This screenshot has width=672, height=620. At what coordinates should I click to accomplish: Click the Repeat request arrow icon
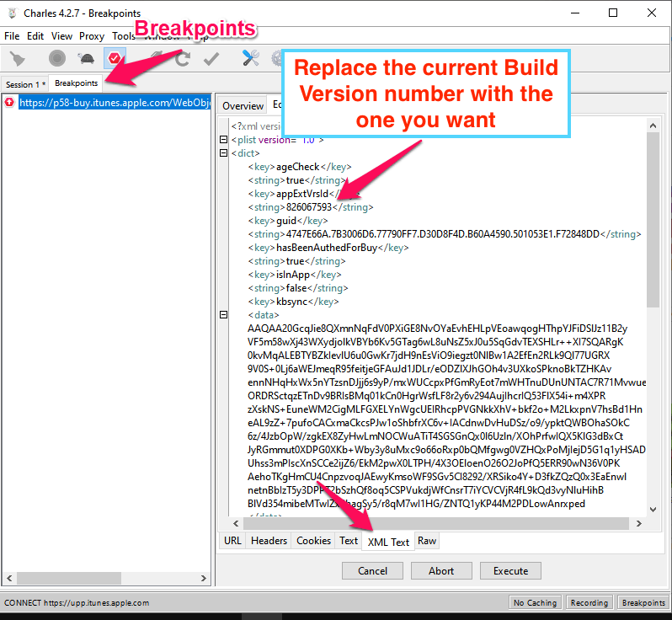tap(183, 58)
